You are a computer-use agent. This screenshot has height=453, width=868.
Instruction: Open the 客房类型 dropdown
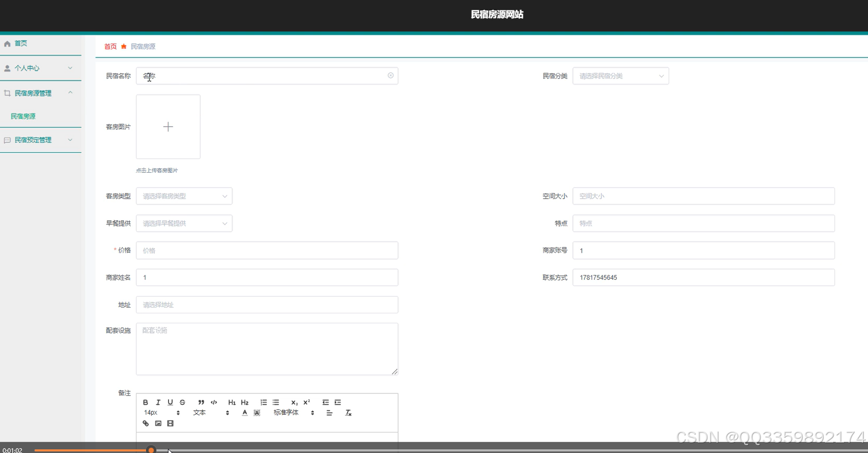184,196
